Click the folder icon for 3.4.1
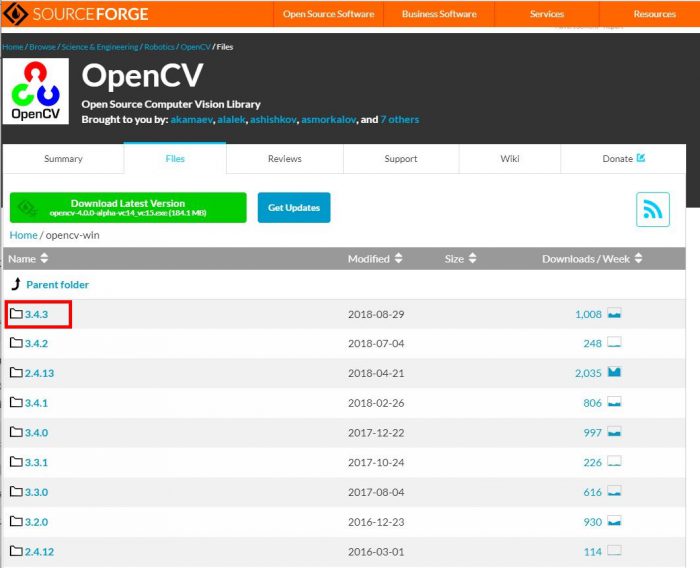 tap(16, 402)
